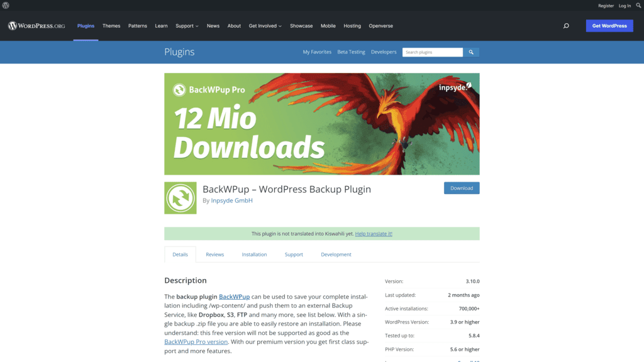The image size is (644, 362).
Task: Click the '2 months ago' last updated value
Action: tap(464, 295)
